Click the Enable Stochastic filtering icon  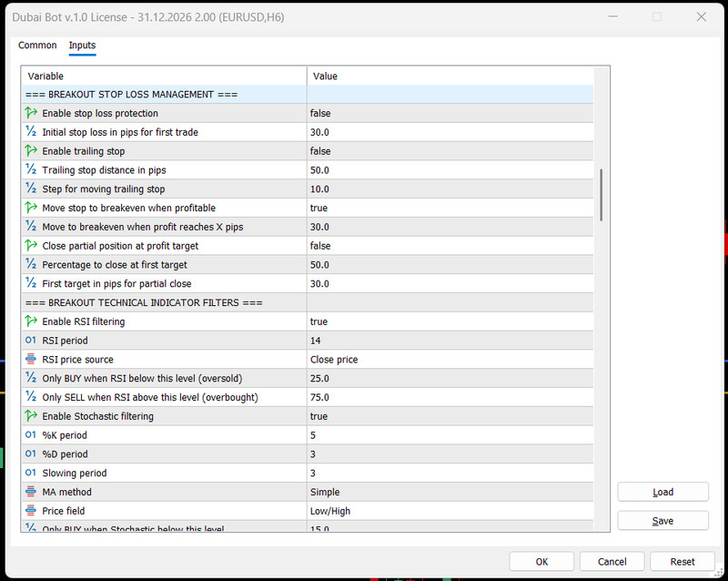[31, 416]
